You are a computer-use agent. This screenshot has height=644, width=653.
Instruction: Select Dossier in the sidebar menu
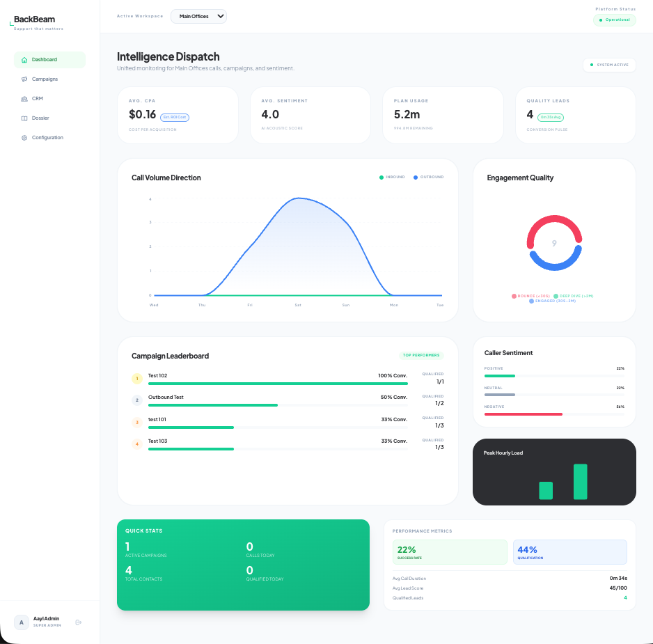coord(40,118)
